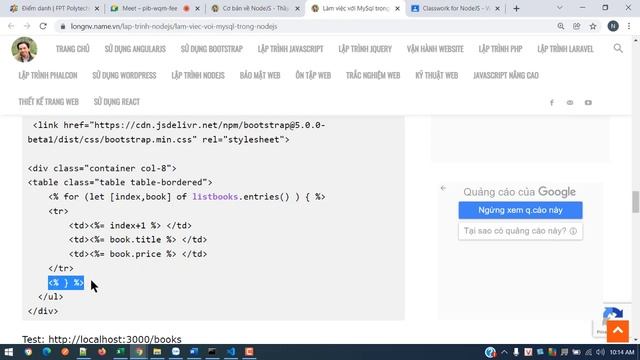Click the book.price code line
640x360 pixels.
click(x=138, y=254)
